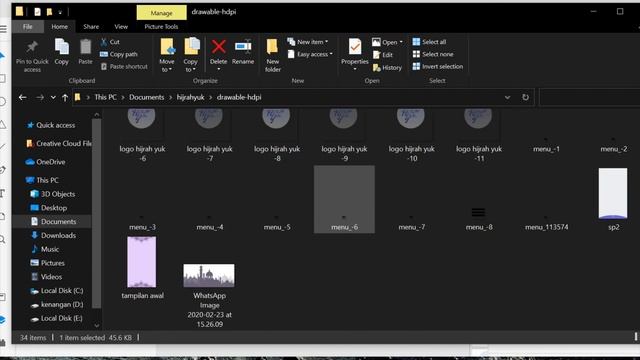Open the Easy access dropdown
This screenshot has height=360, width=640.
[x=311, y=54]
